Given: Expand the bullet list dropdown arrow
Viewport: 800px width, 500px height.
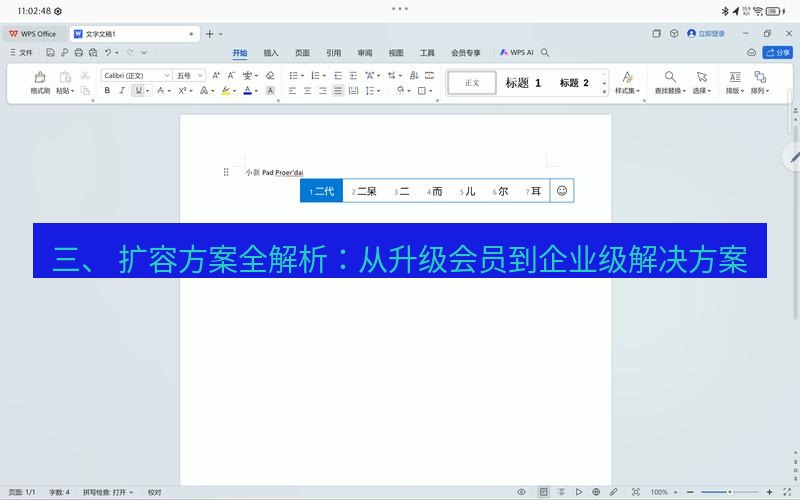Looking at the screenshot, I should coord(302,76).
